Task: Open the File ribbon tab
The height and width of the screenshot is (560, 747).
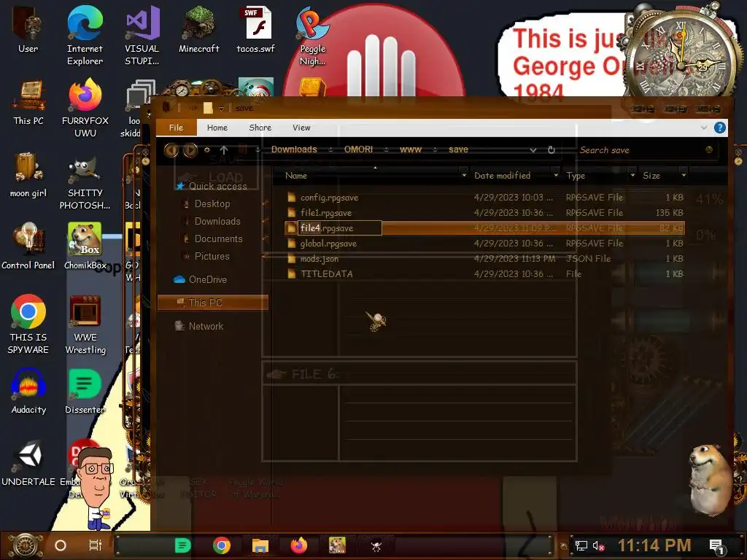Action: click(177, 128)
